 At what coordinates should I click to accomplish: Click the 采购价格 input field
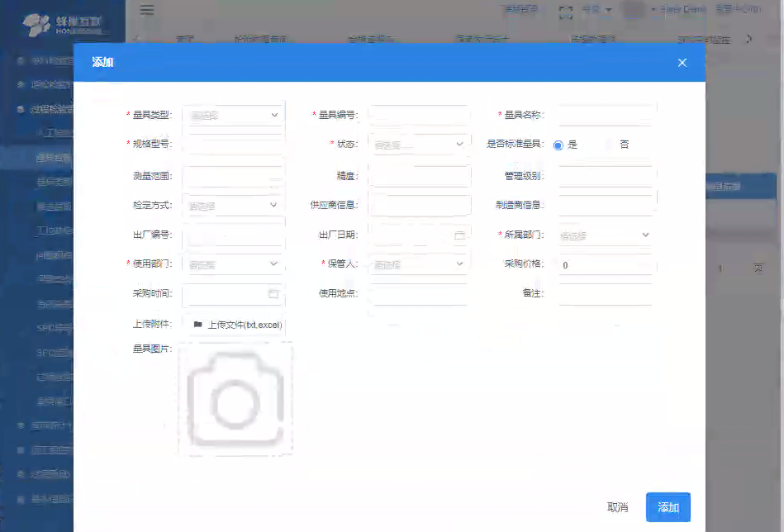pyautogui.click(x=605, y=264)
